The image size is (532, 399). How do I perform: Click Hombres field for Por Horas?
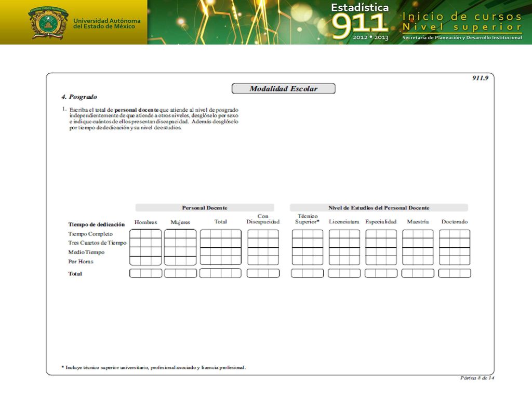tap(145, 261)
